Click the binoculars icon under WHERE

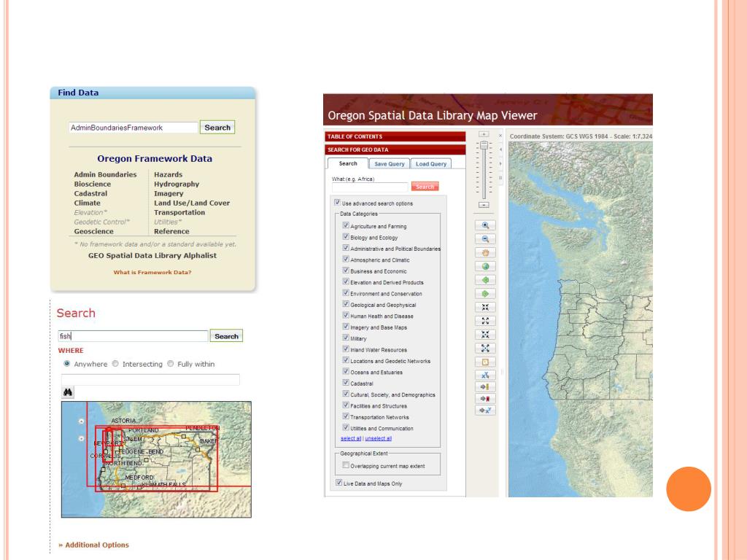click(68, 392)
